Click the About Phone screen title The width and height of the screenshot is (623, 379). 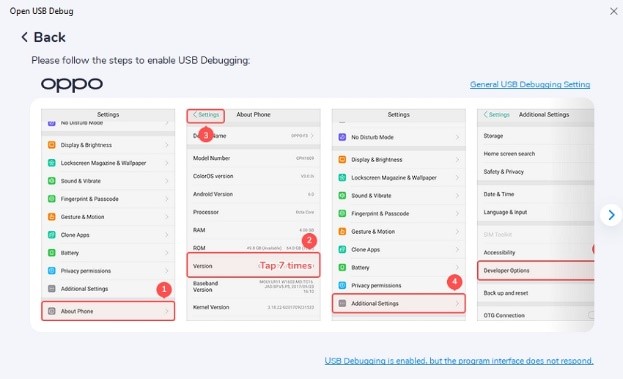tap(253, 115)
